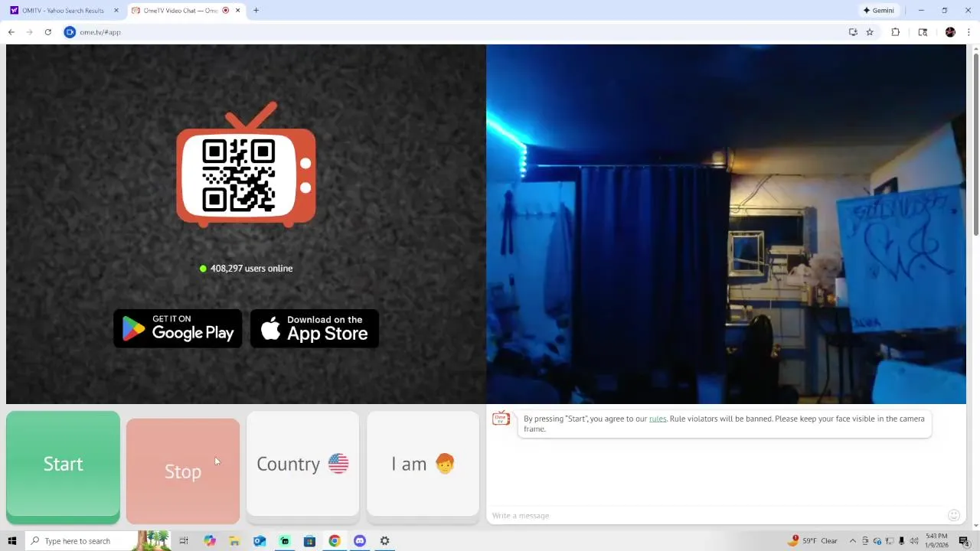Open the clock showing 5:43 PM
The width and height of the screenshot is (980, 551).
click(x=936, y=541)
